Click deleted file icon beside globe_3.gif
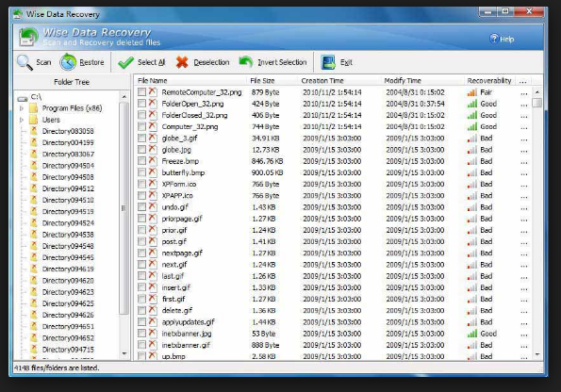Viewport: 561px width, 392px height. coord(153,138)
